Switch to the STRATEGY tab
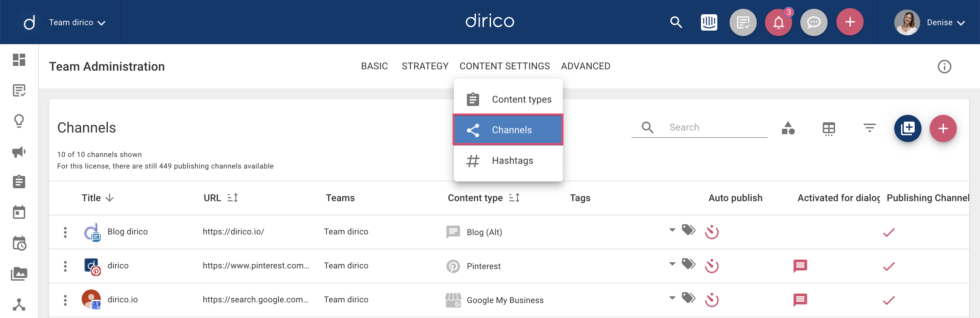Image resolution: width=980 pixels, height=318 pixels. tap(425, 66)
